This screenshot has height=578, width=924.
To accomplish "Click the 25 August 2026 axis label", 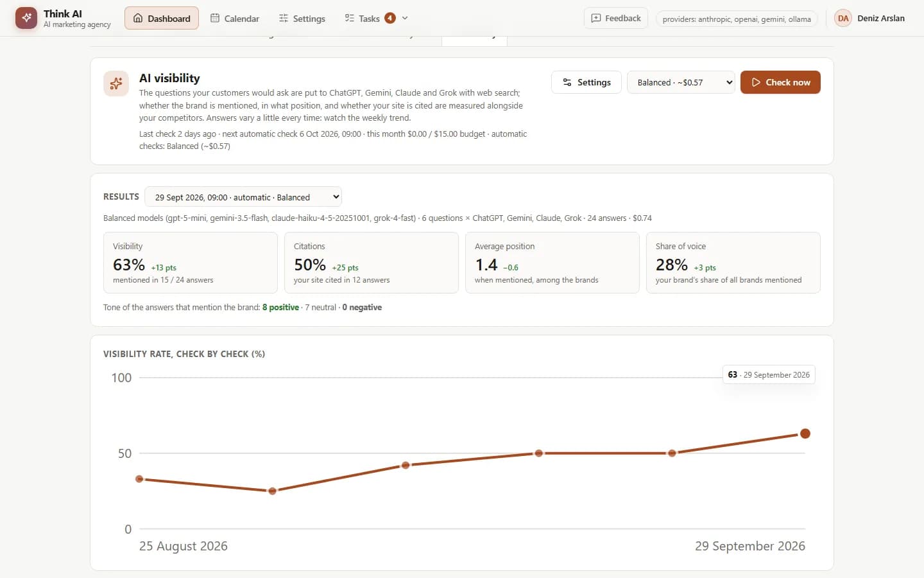I will tap(184, 546).
